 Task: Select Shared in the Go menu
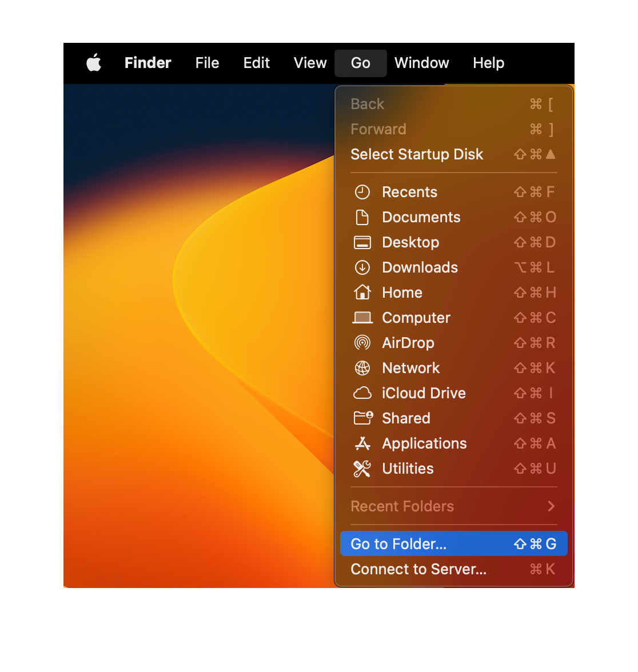pos(454,418)
